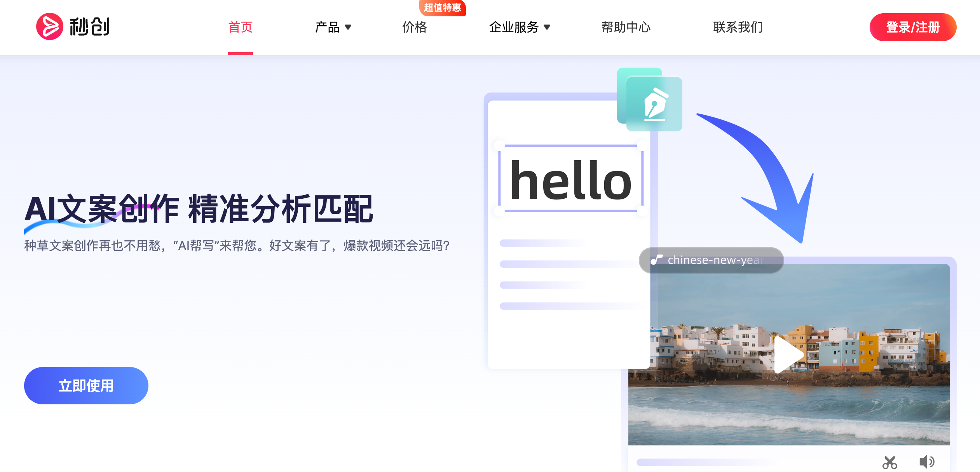Click the 立即使用 button

click(x=86, y=386)
